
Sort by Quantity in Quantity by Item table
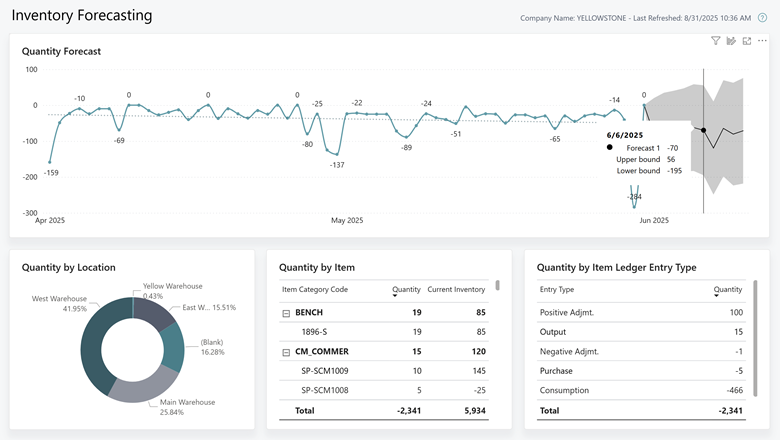(405, 290)
